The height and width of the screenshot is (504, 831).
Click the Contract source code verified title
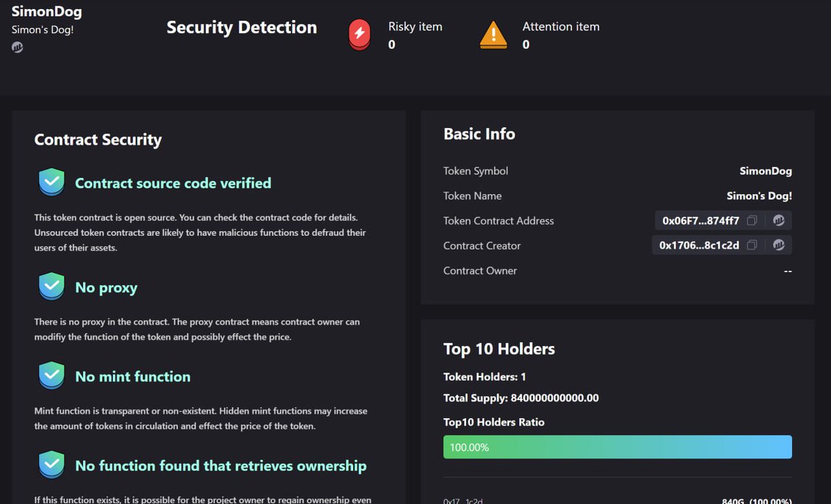(x=173, y=183)
